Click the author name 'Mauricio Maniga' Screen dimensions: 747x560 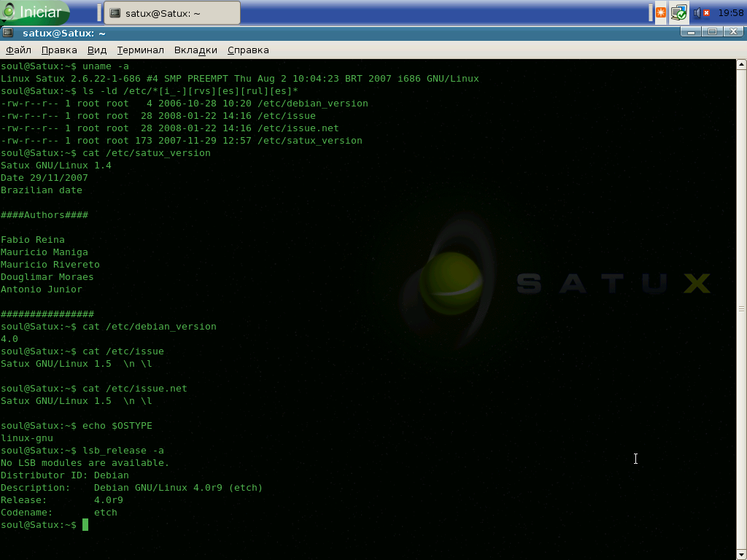44,252
